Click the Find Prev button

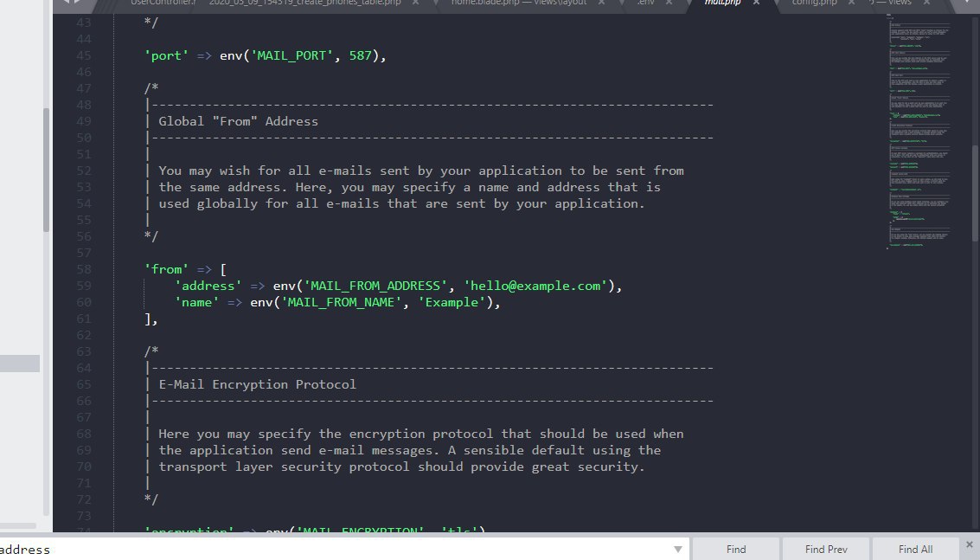coord(826,550)
